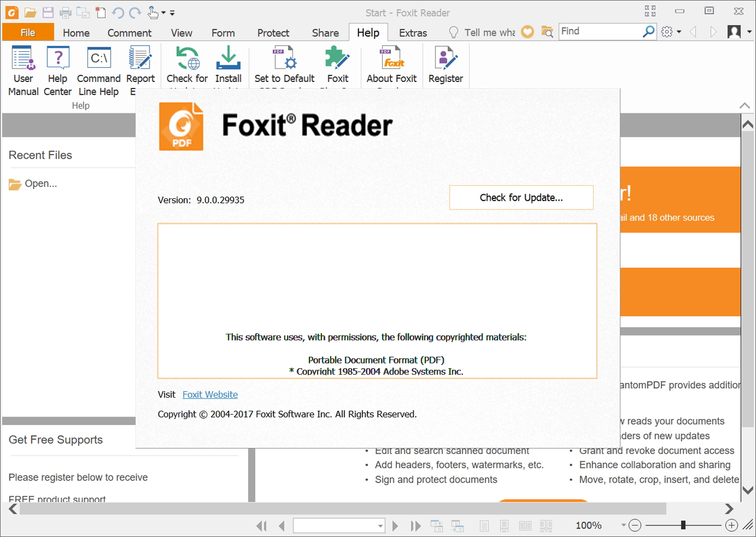Enable facing page layout in status bar
The width and height of the screenshot is (756, 537).
point(525,525)
